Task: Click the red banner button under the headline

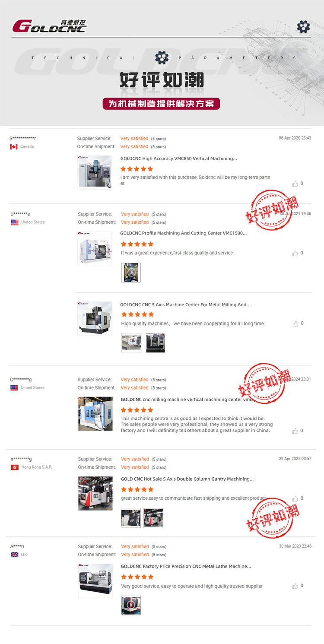Action: pyautogui.click(x=161, y=104)
